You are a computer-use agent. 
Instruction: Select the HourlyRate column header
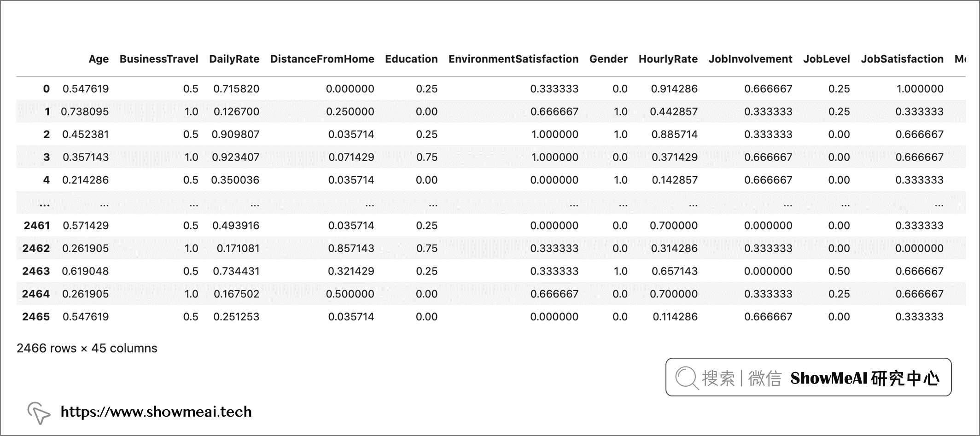668,59
